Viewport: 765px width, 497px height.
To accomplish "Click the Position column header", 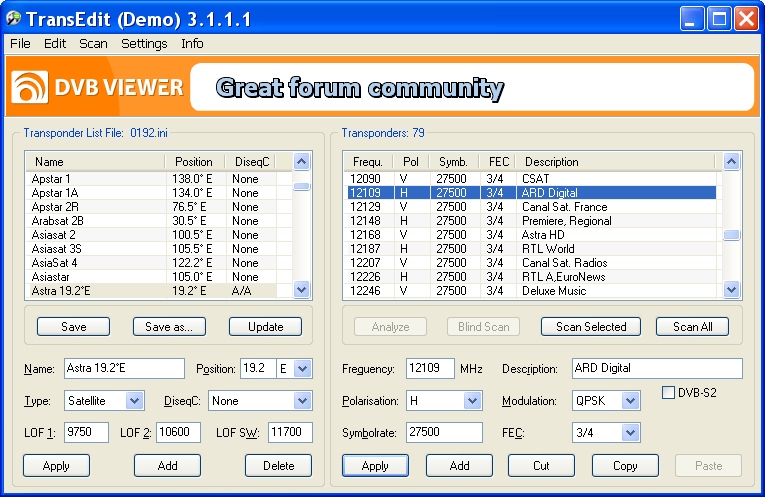I will tap(194, 162).
